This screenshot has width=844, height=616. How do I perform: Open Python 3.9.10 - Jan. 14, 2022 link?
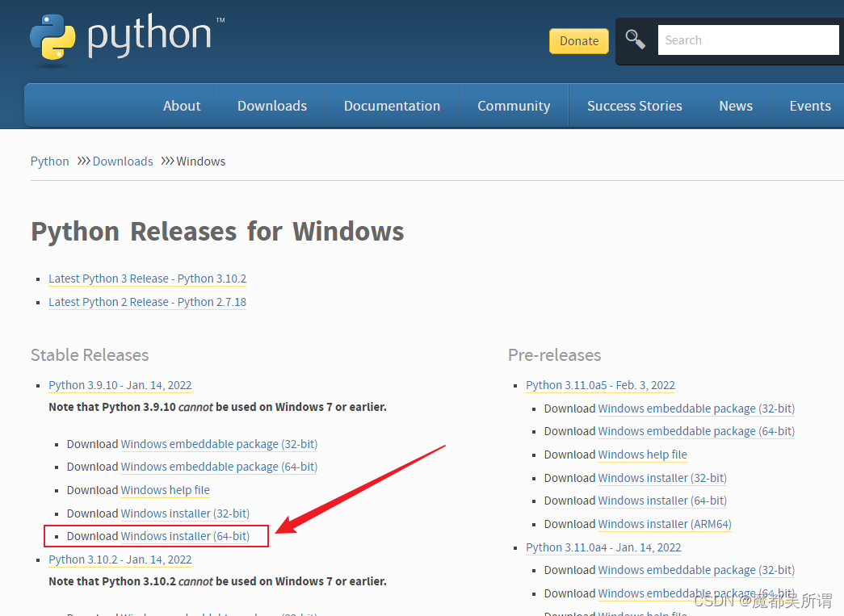(120, 385)
